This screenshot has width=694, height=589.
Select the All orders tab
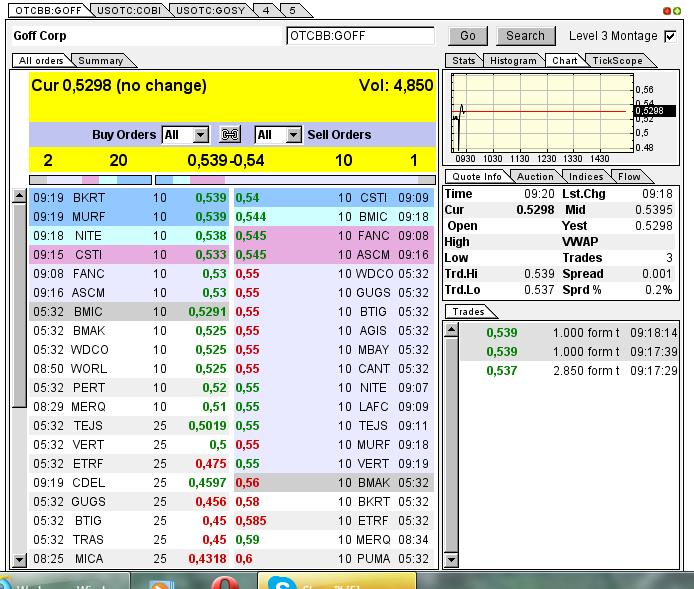click(x=41, y=61)
